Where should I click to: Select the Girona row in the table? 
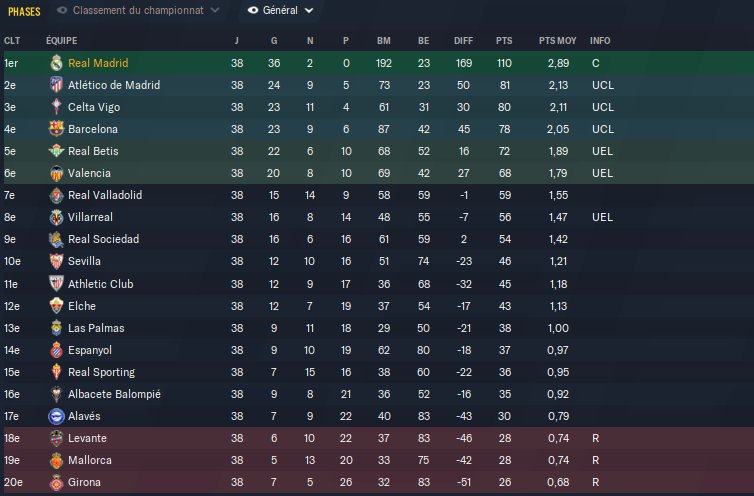point(377,482)
